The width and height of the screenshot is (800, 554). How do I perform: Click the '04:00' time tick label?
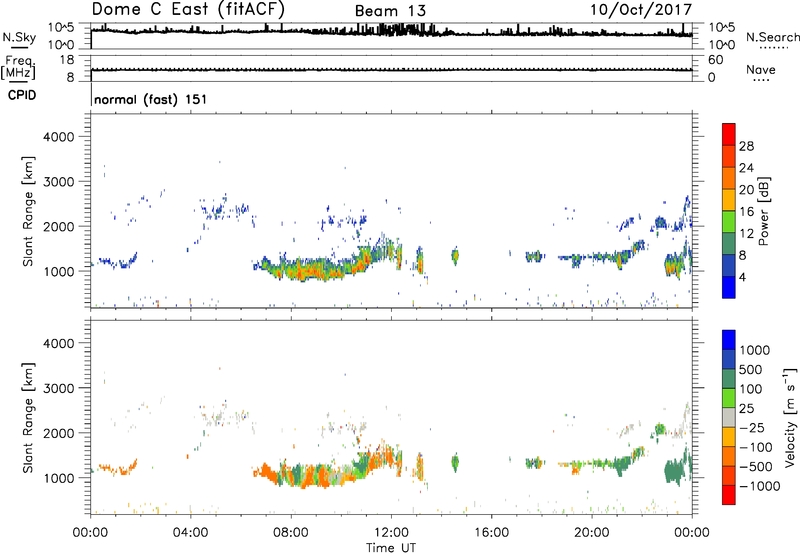[190, 533]
